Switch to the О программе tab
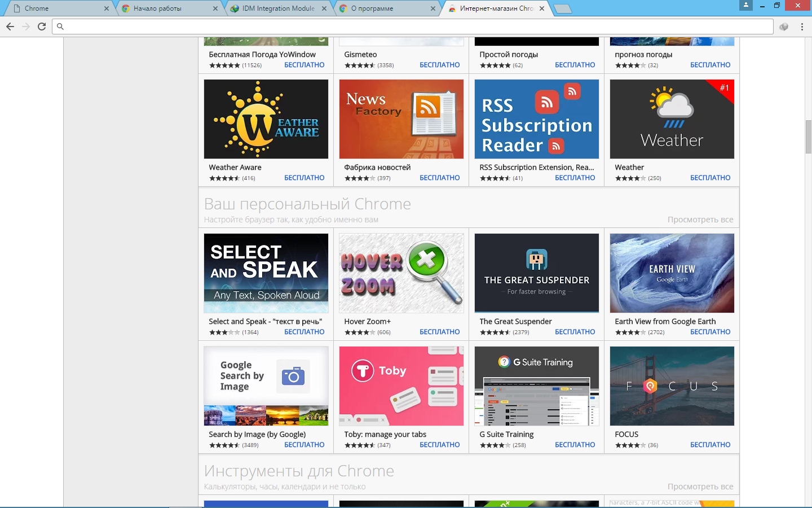This screenshot has height=508, width=812. click(x=386, y=8)
